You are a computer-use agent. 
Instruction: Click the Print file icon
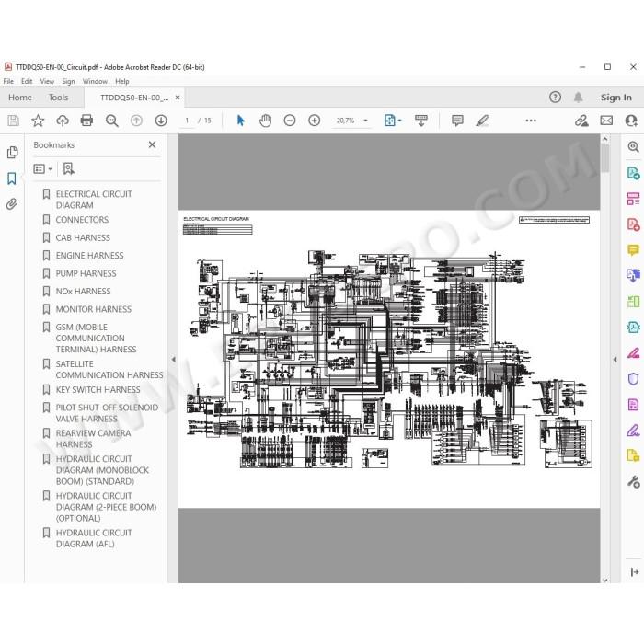point(86,121)
